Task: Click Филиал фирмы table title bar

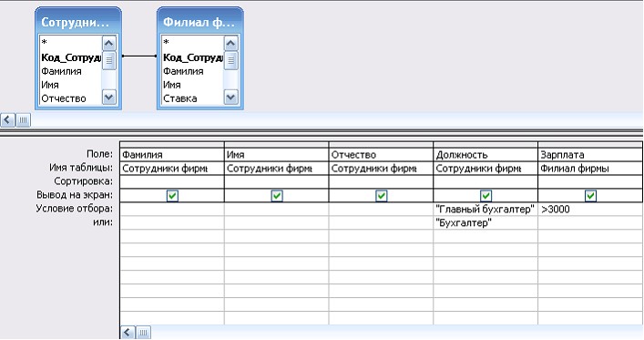Action: coord(200,22)
